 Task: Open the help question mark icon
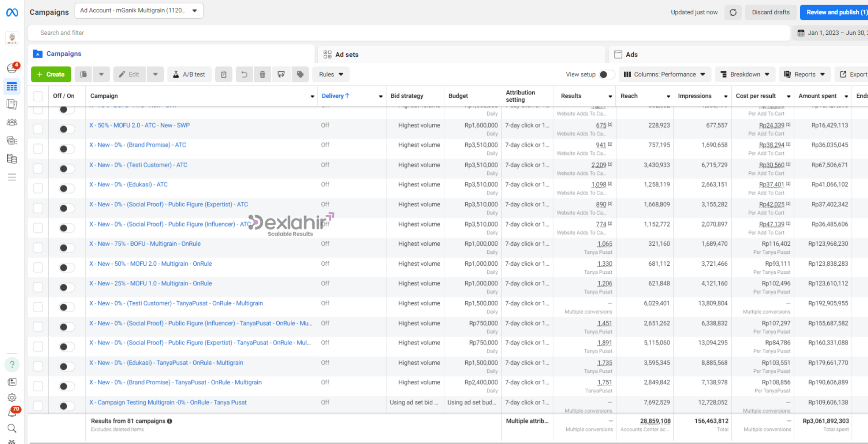click(x=12, y=364)
